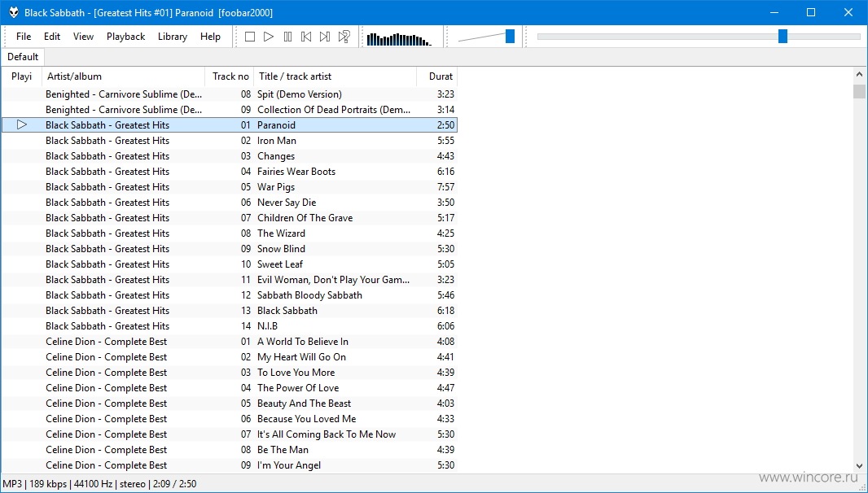Open the Help menu

coord(210,37)
